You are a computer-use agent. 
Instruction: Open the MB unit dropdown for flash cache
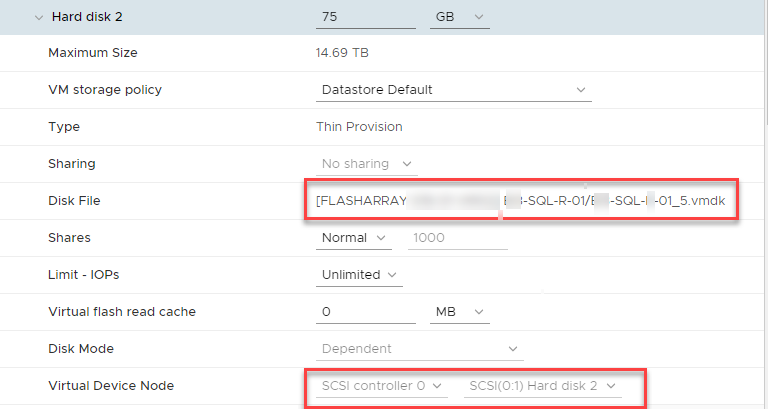459,312
